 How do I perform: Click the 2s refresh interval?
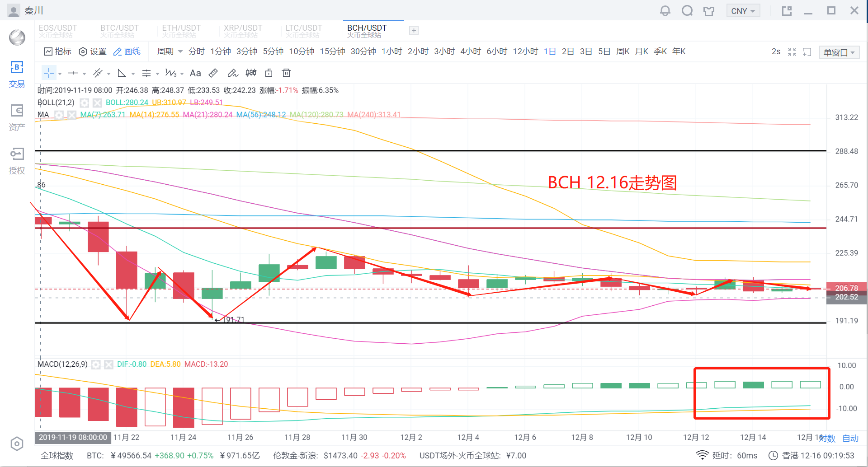tap(776, 51)
